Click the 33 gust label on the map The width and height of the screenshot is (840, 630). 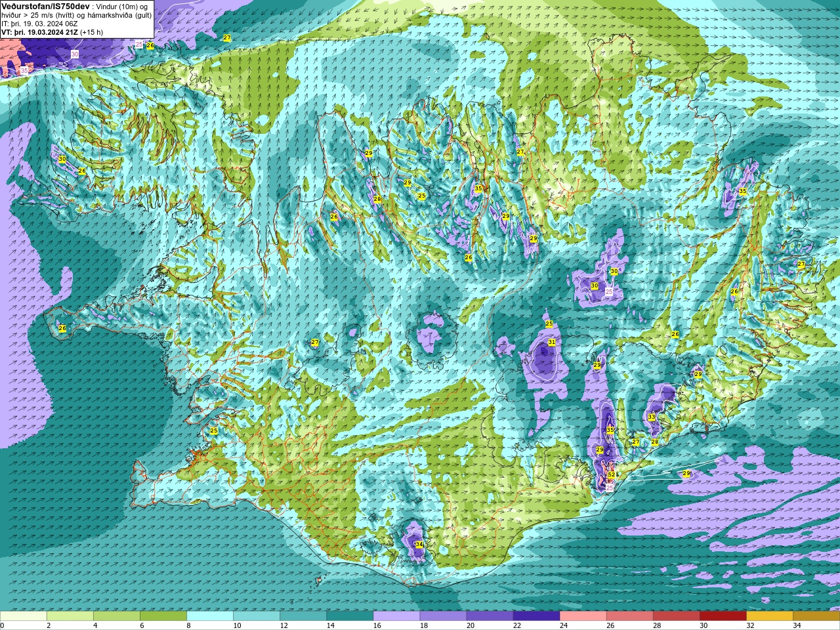[652, 417]
